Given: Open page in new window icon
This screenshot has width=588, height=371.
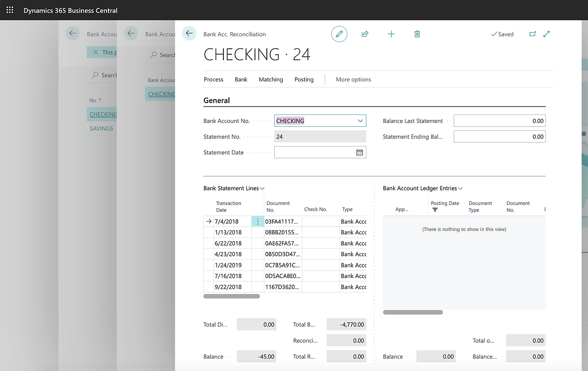Looking at the screenshot, I should click(533, 34).
